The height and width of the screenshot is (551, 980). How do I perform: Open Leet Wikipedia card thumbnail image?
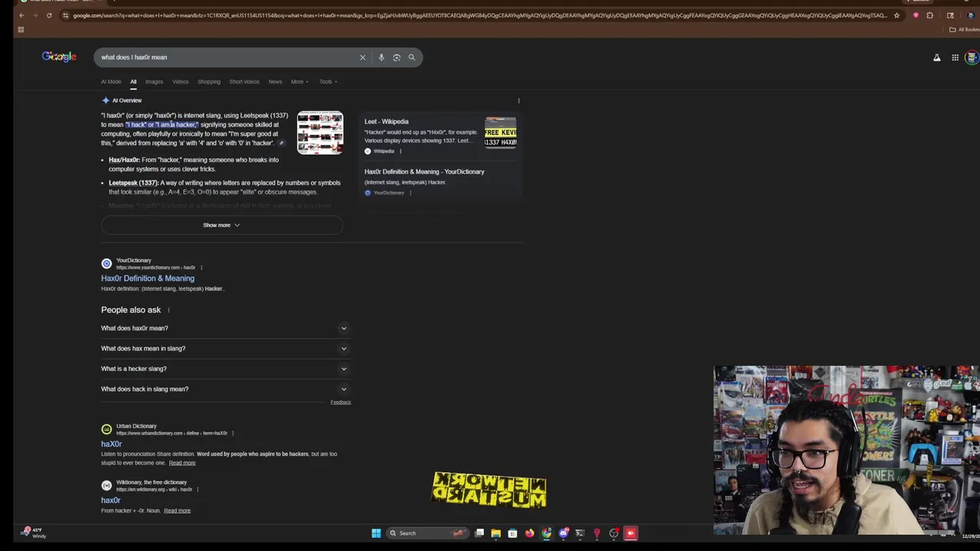(x=501, y=132)
